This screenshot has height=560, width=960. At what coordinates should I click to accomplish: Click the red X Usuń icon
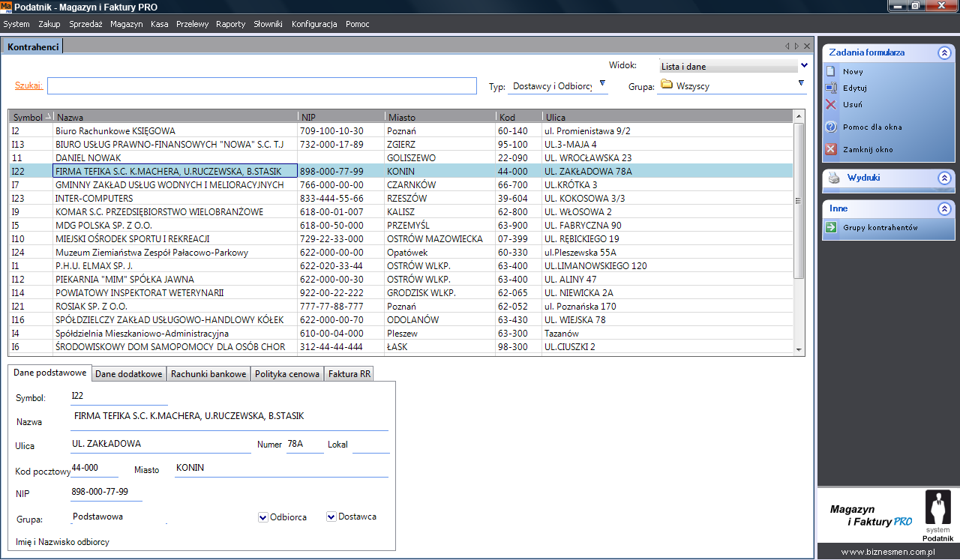830,105
